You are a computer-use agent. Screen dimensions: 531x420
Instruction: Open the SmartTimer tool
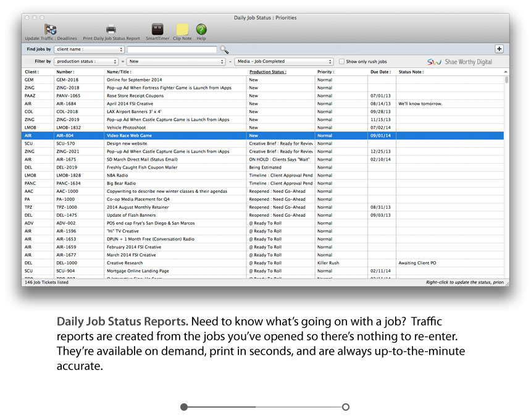(157, 30)
